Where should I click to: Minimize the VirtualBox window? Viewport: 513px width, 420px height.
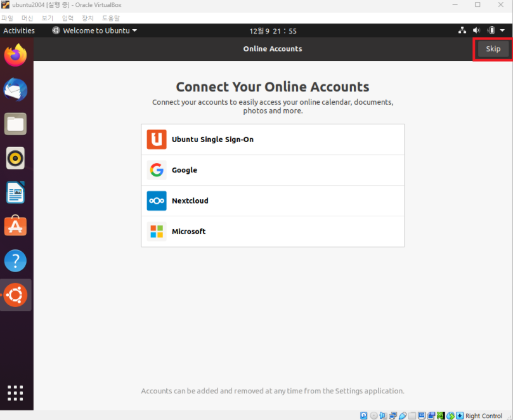coord(455,4)
